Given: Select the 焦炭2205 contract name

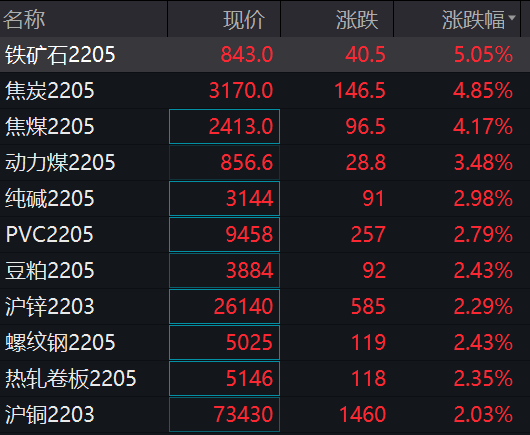Looking at the screenshot, I should coord(50,91).
